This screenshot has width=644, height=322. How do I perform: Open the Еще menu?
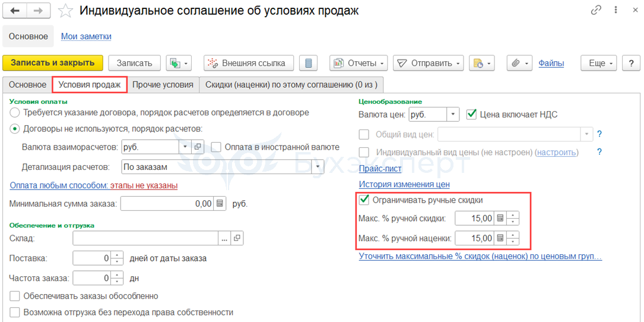point(598,64)
